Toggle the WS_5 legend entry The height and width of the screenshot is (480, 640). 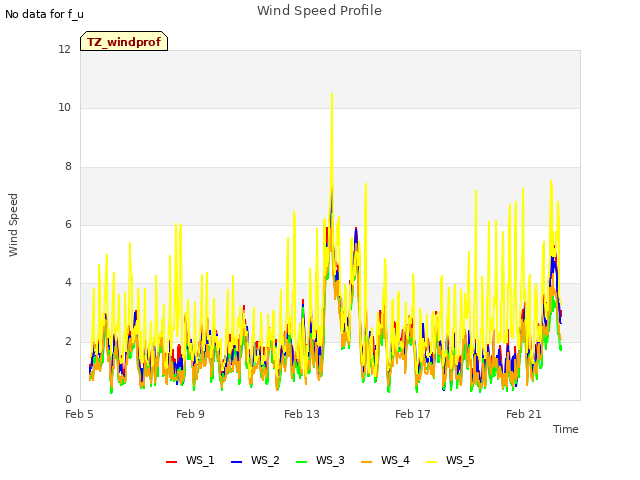click(x=450, y=460)
